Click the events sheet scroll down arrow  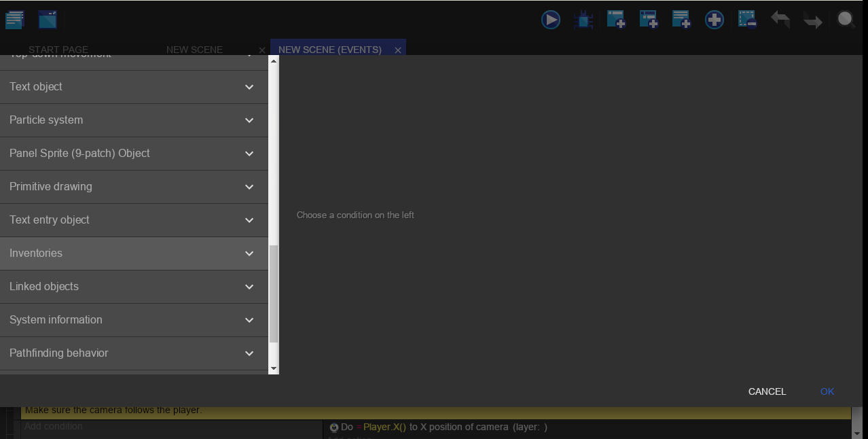(x=857, y=433)
